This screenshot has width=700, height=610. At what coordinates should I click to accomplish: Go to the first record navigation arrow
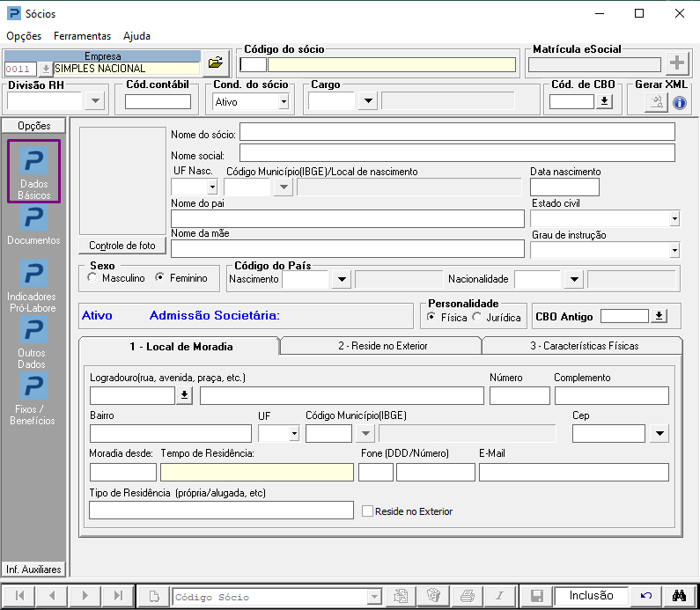pos(19,596)
